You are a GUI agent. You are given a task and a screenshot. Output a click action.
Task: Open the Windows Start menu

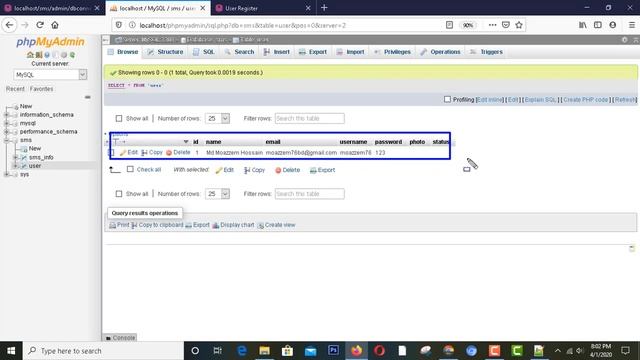(x=11, y=351)
